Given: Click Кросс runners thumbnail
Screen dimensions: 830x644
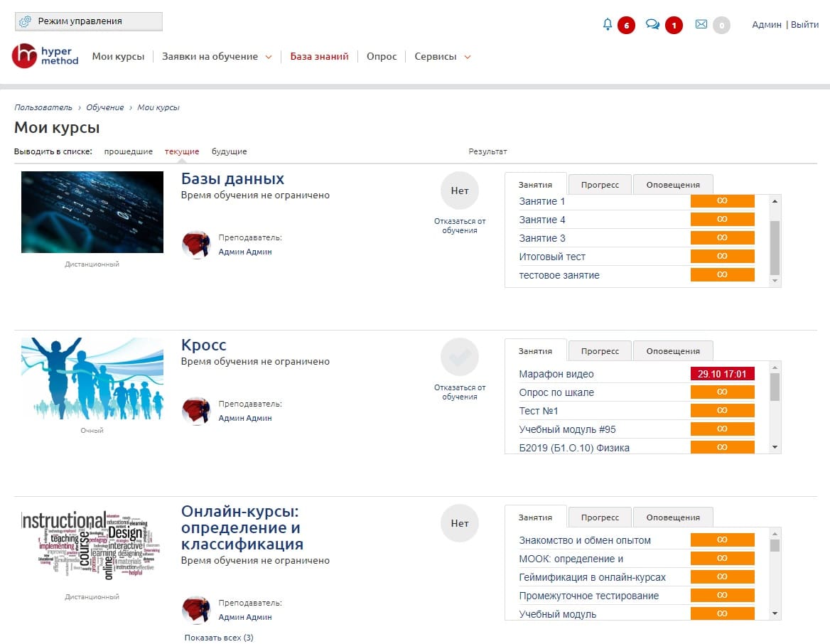Looking at the screenshot, I should (92, 378).
